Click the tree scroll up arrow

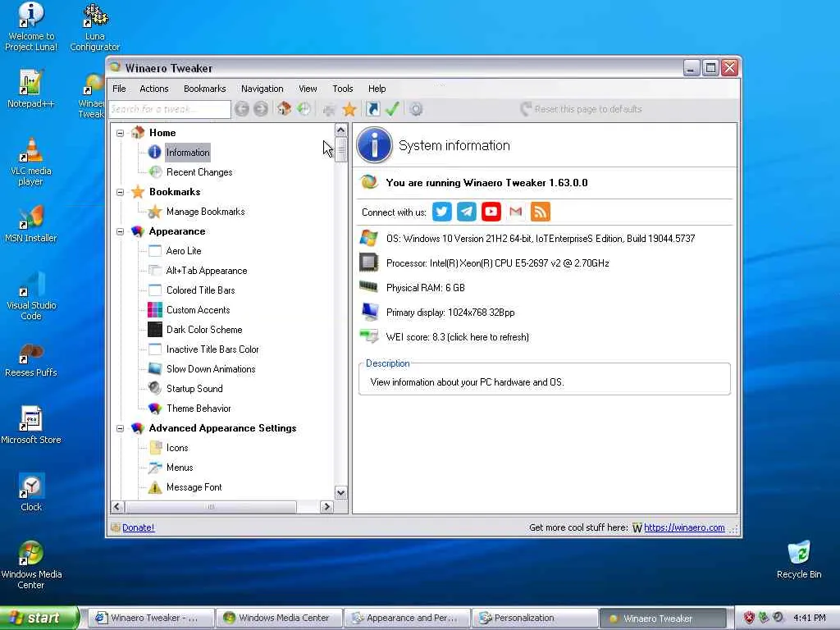tap(340, 130)
